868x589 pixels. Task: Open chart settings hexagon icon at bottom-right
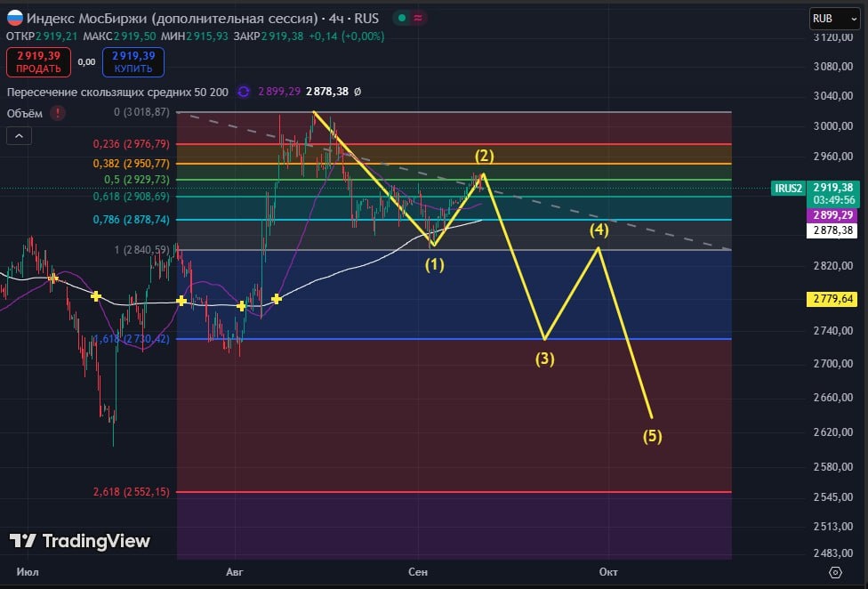(x=835, y=572)
